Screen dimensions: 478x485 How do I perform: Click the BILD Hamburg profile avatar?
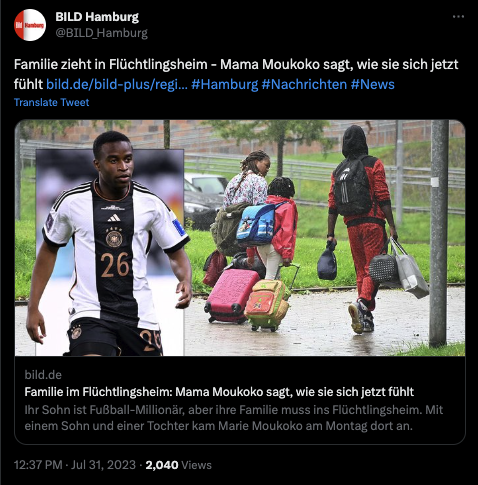(x=30, y=25)
